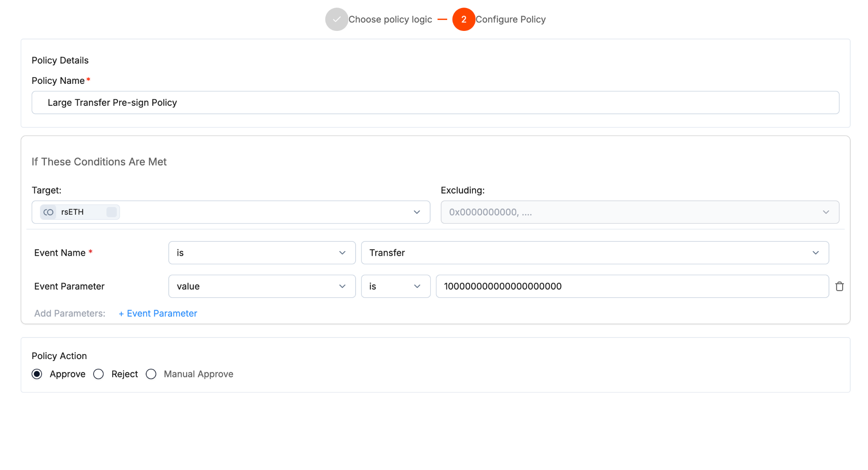Viewport: 868px width, 470px height.
Task: Open the Transfer event name dropdown
Action: [x=594, y=253]
